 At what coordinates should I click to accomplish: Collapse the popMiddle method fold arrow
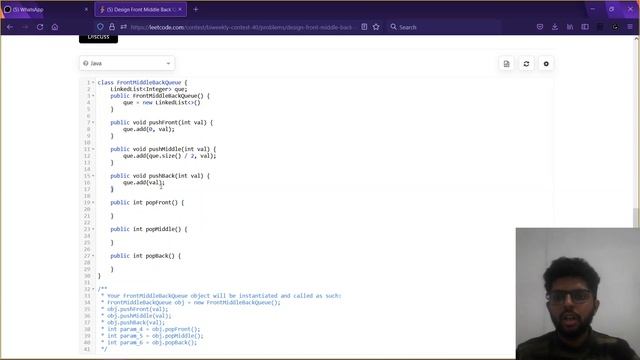93,229
